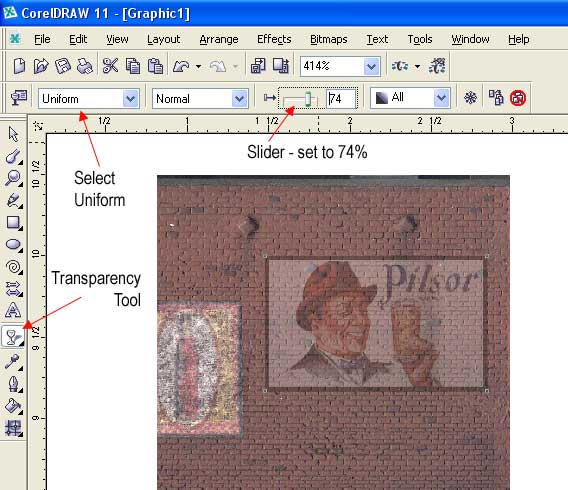This screenshot has width=568, height=490.
Task: Click the Print icon in toolbar
Action: click(x=85, y=66)
